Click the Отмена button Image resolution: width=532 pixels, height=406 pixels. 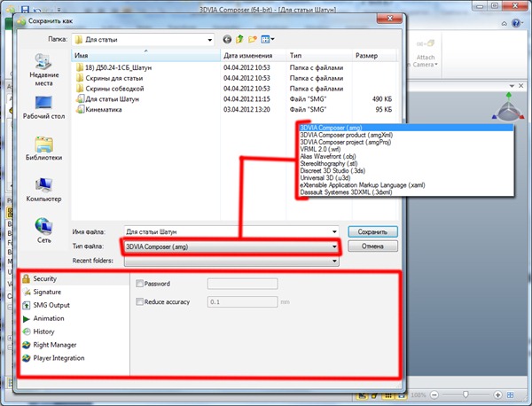372,246
